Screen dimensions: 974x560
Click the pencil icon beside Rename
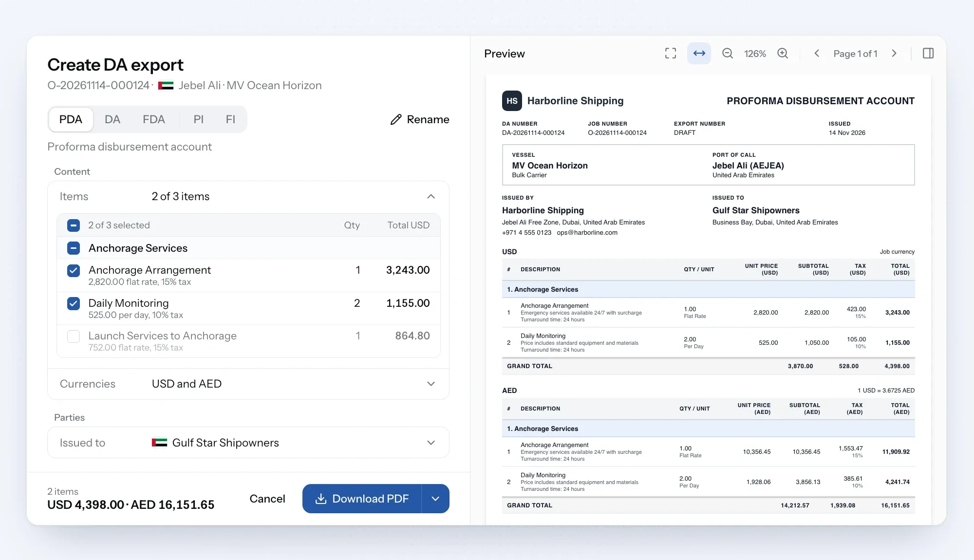pos(396,119)
